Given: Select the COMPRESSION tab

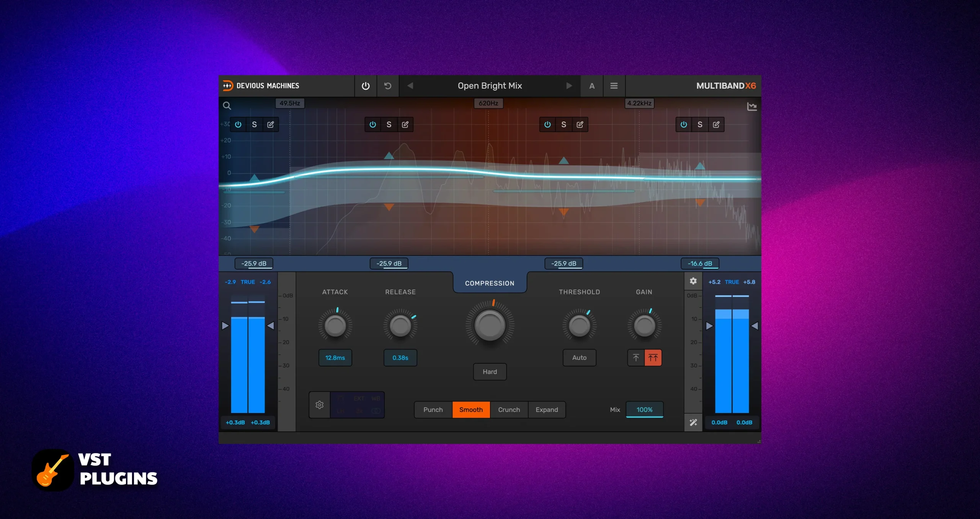Looking at the screenshot, I should pos(490,283).
